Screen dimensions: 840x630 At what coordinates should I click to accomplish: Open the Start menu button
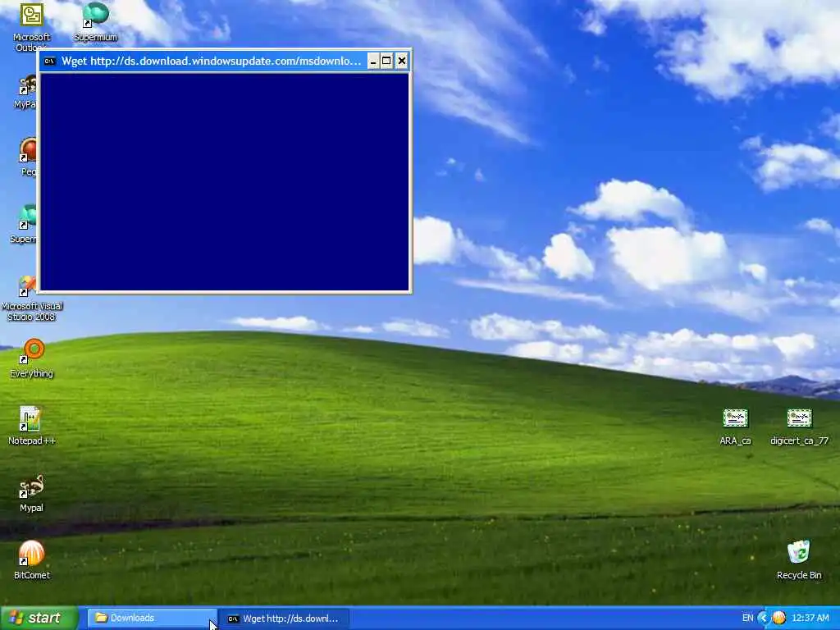coord(39,619)
